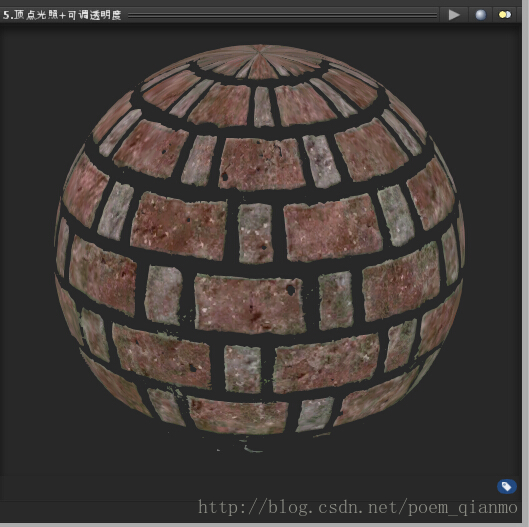Open asset labels via blue tag icon
Viewport: 529px width, 527px height.
(x=507, y=486)
